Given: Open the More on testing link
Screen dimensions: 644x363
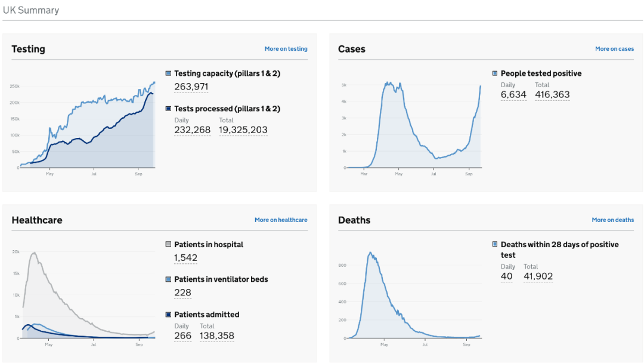Looking at the screenshot, I should [286, 49].
